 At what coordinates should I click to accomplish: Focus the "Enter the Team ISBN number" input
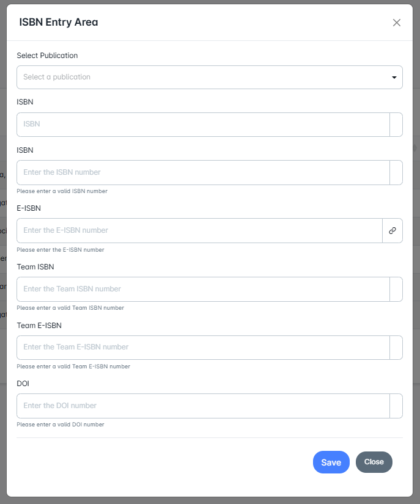point(203,289)
